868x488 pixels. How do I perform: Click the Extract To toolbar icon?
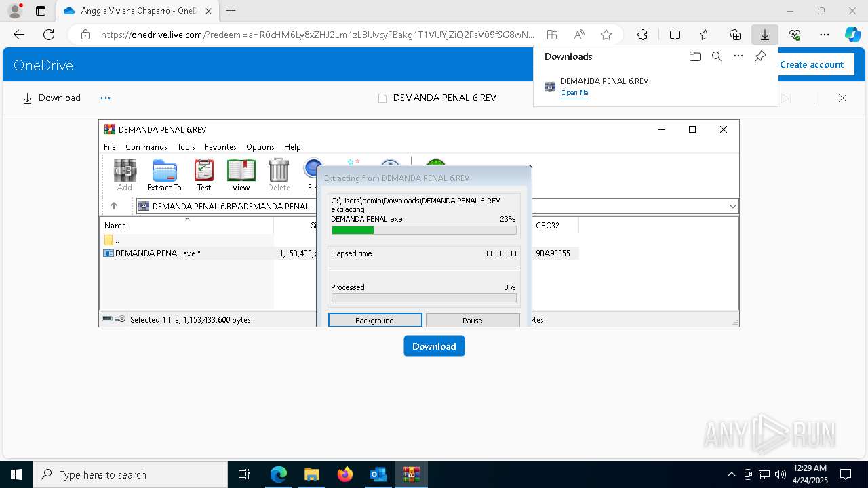(x=164, y=175)
